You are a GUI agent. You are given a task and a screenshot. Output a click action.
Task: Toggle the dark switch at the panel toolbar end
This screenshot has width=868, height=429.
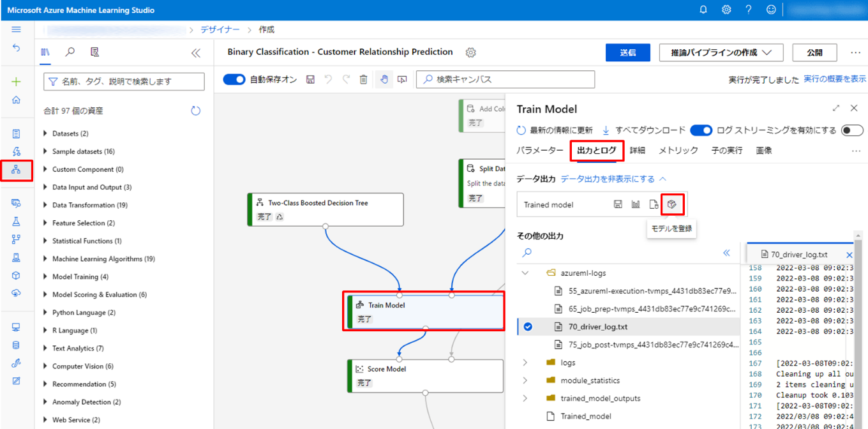coord(853,130)
